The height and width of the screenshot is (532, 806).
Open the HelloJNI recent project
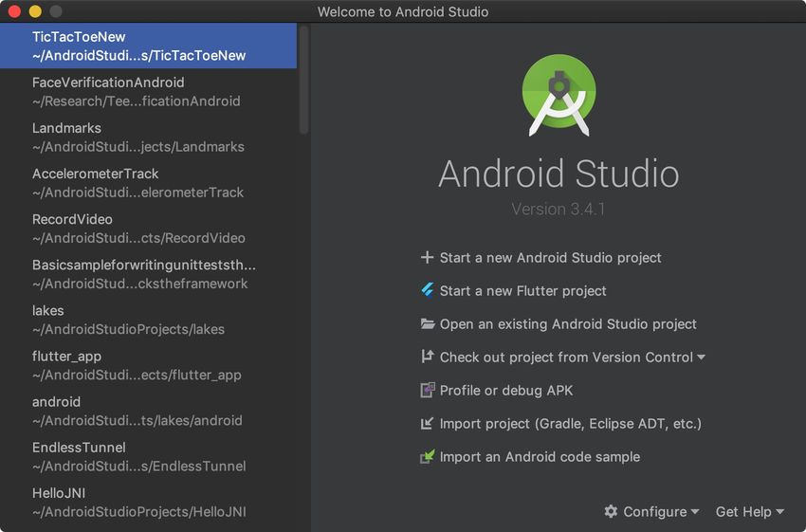(x=148, y=503)
